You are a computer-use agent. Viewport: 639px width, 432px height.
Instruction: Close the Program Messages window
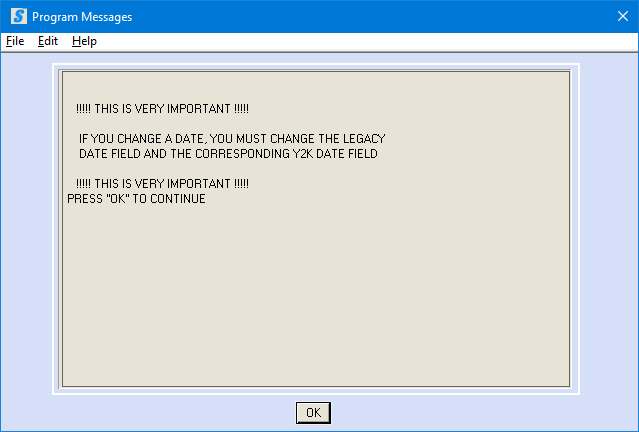pyautogui.click(x=622, y=16)
